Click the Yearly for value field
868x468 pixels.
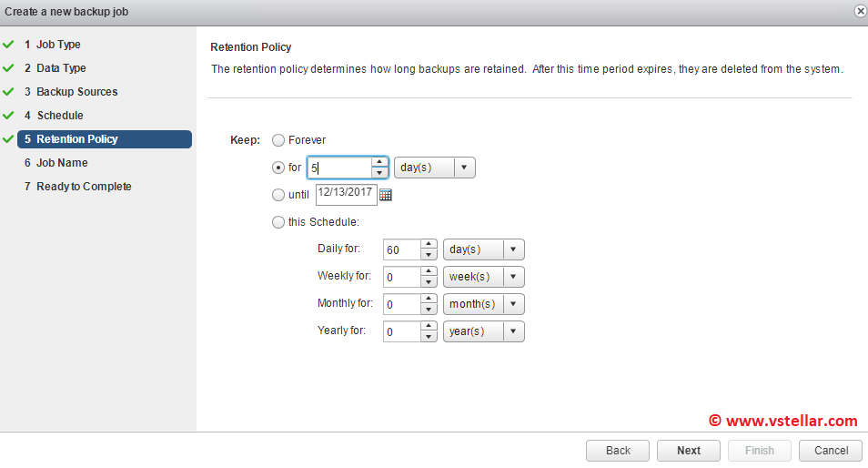tap(402, 331)
